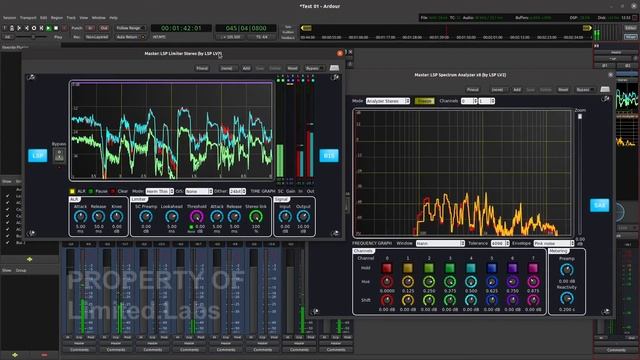This screenshot has width=640, height=360.
Task: Adjust channel 0 red Hue knob
Action: [x=387, y=282]
